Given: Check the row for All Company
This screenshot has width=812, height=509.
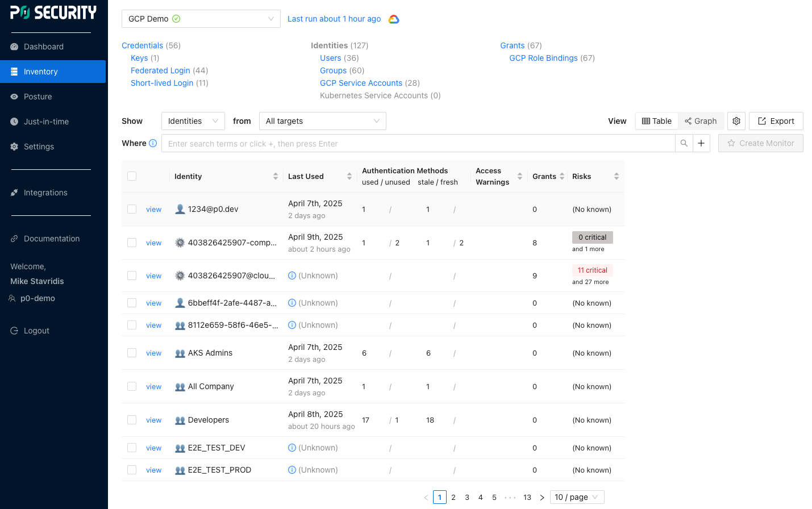Looking at the screenshot, I should coord(132,386).
